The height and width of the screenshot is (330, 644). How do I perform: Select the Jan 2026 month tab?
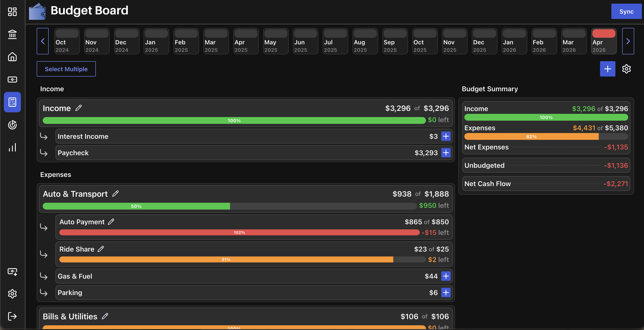tap(514, 41)
